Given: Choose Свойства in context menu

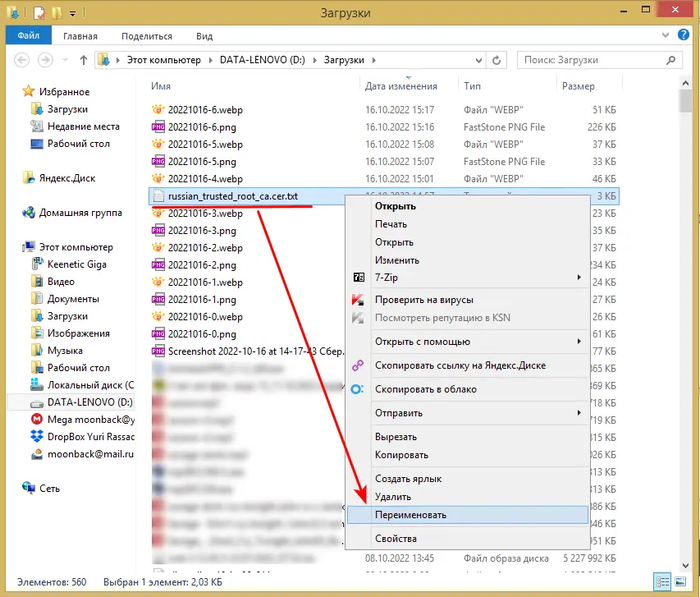Looking at the screenshot, I should coord(468,539).
